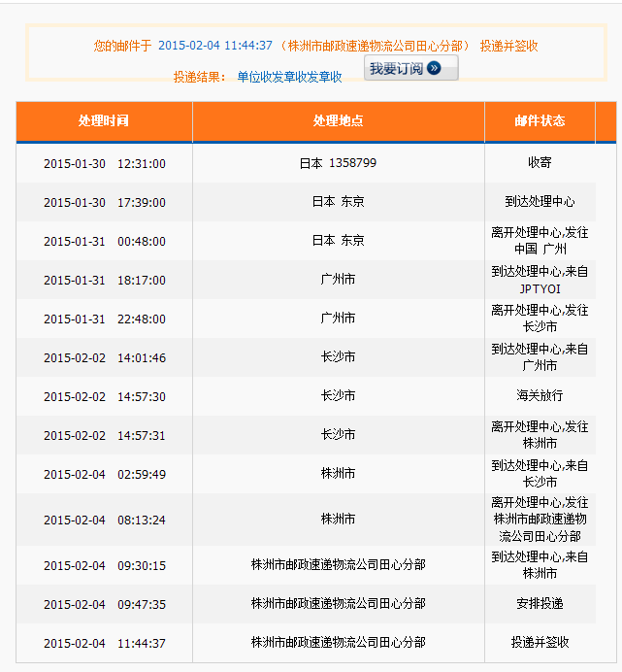Image resolution: width=622 pixels, height=672 pixels.
Task: Select the 处理地点 column header
Action: pyautogui.click(x=338, y=121)
